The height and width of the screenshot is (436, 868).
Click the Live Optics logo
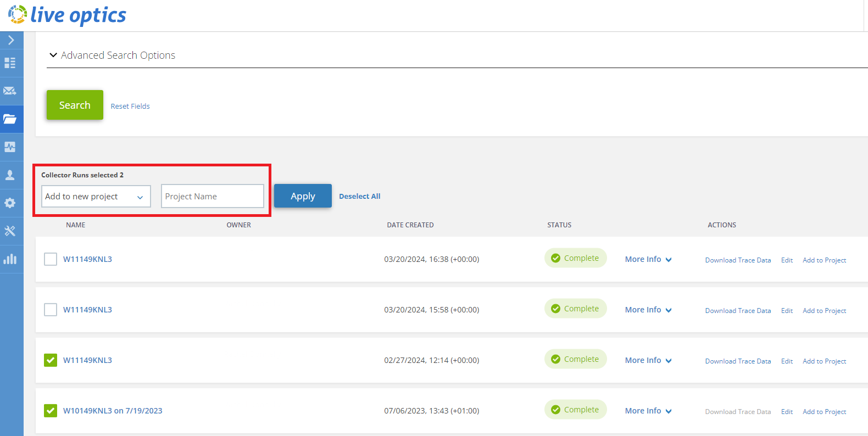click(67, 15)
